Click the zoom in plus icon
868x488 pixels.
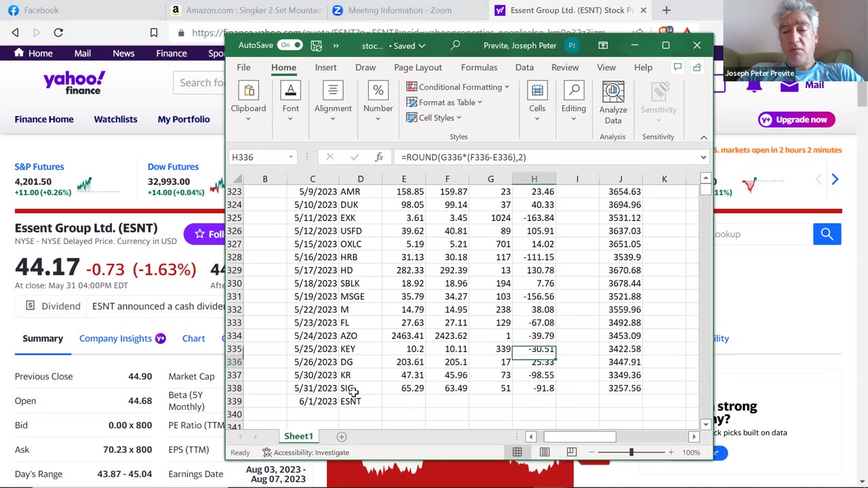point(671,452)
